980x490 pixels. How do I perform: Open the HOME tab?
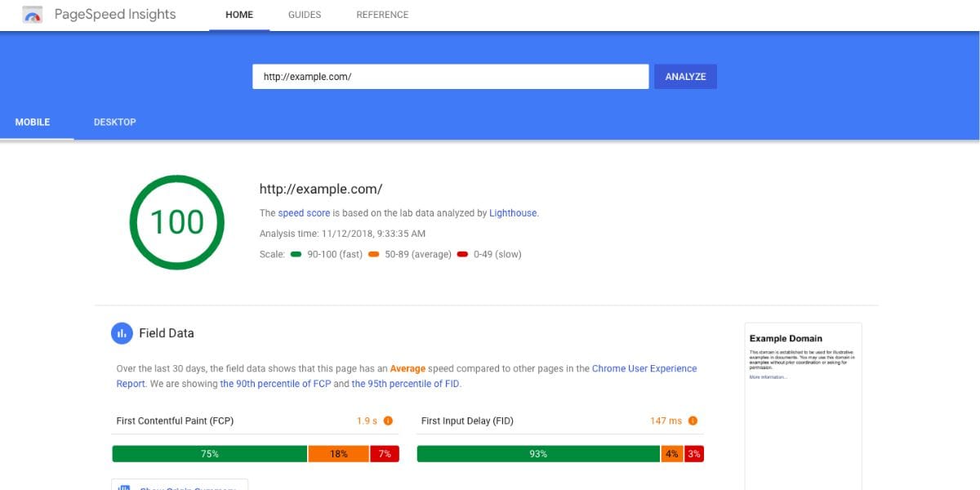click(239, 15)
